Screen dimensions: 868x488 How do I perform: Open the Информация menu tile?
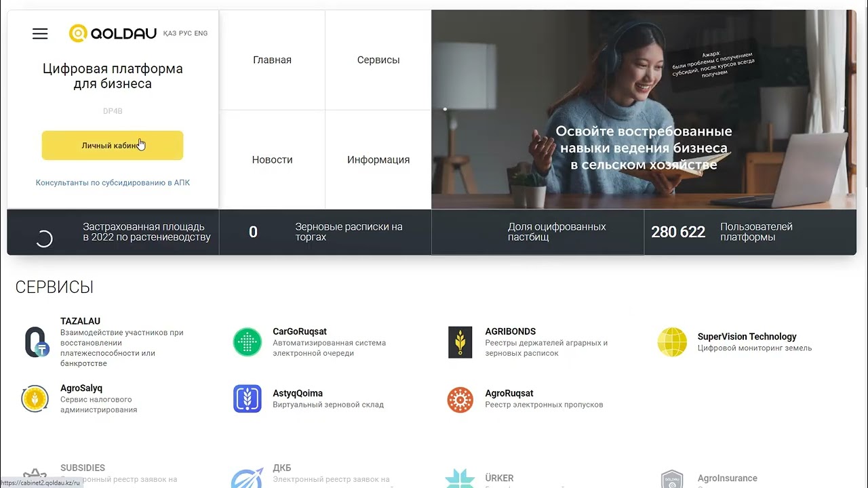click(378, 160)
